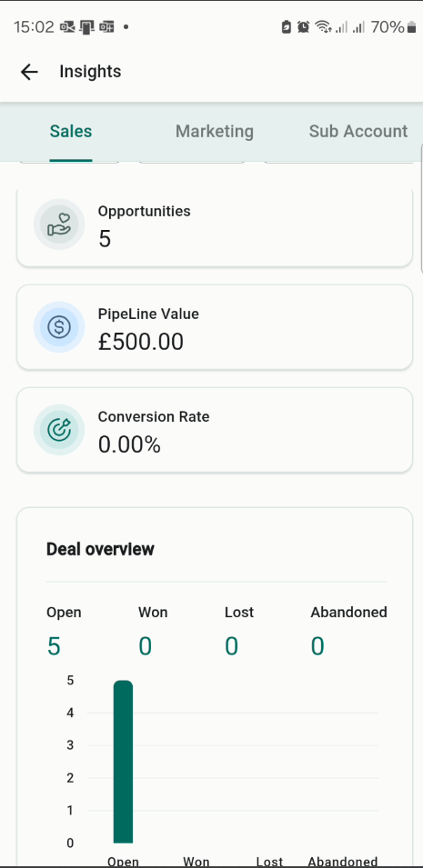
Task: Tap the PipeLine Value dollar icon
Action: coord(59,327)
